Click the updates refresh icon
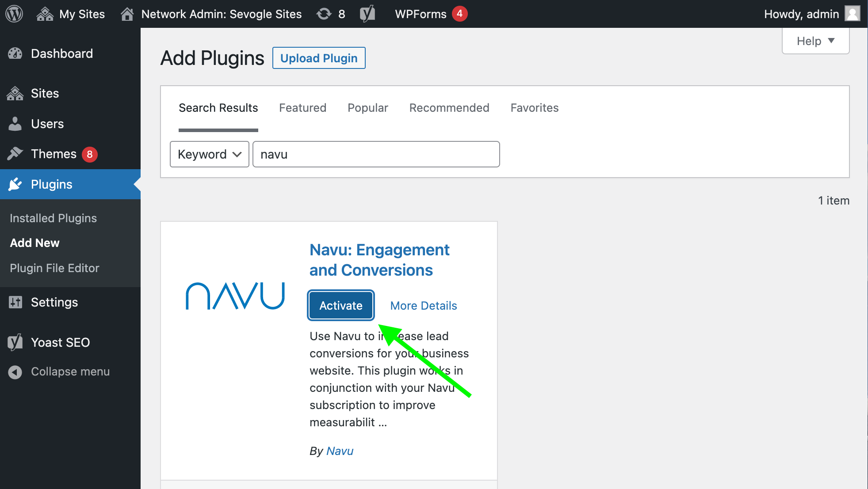The height and width of the screenshot is (489, 868). [324, 14]
